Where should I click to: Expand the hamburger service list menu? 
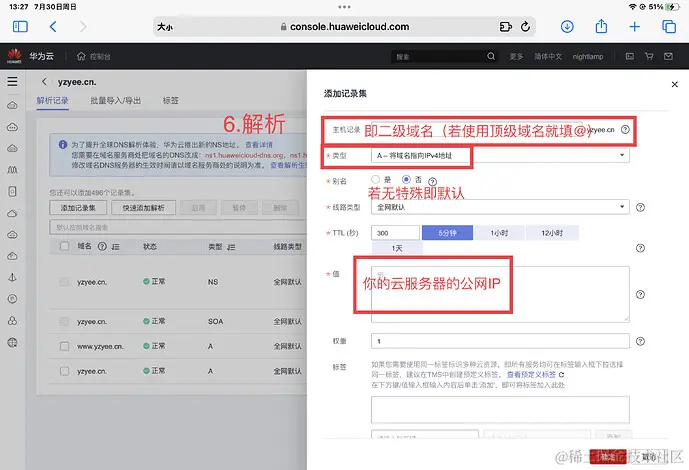[12, 81]
